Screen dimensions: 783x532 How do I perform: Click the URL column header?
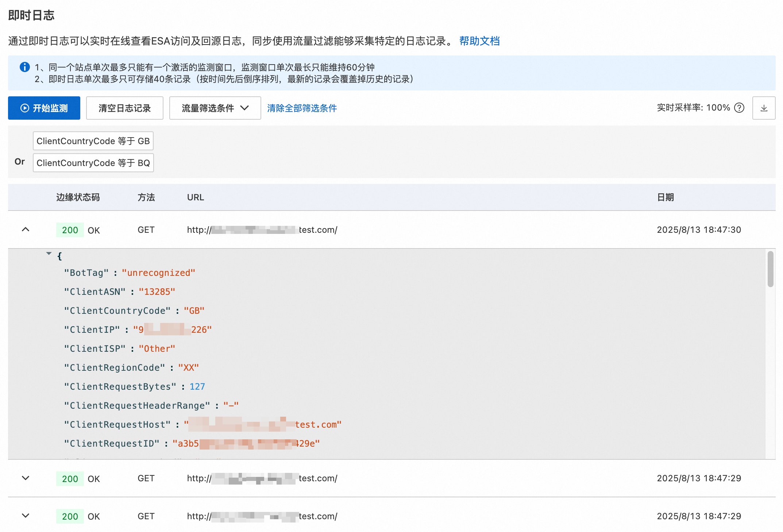pos(196,197)
